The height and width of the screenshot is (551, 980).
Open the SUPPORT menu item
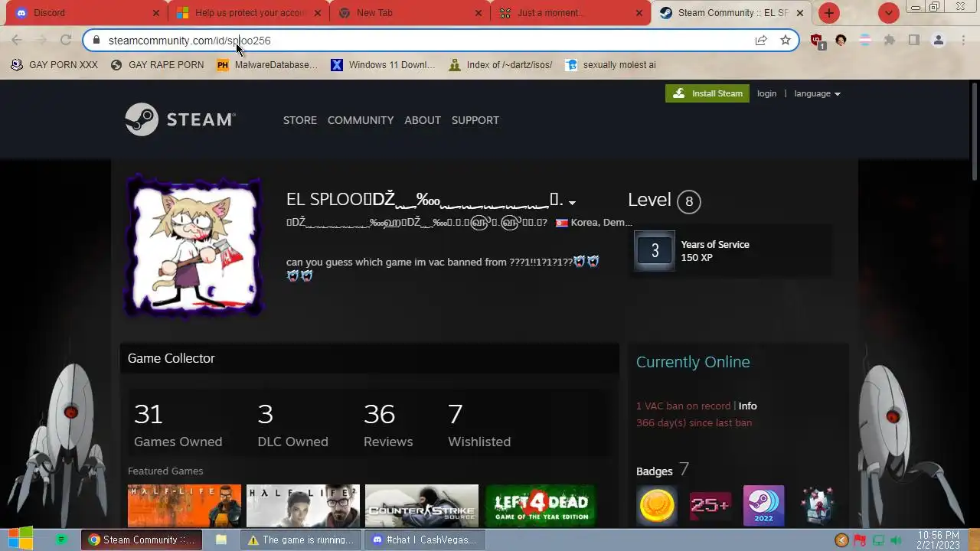coord(475,120)
